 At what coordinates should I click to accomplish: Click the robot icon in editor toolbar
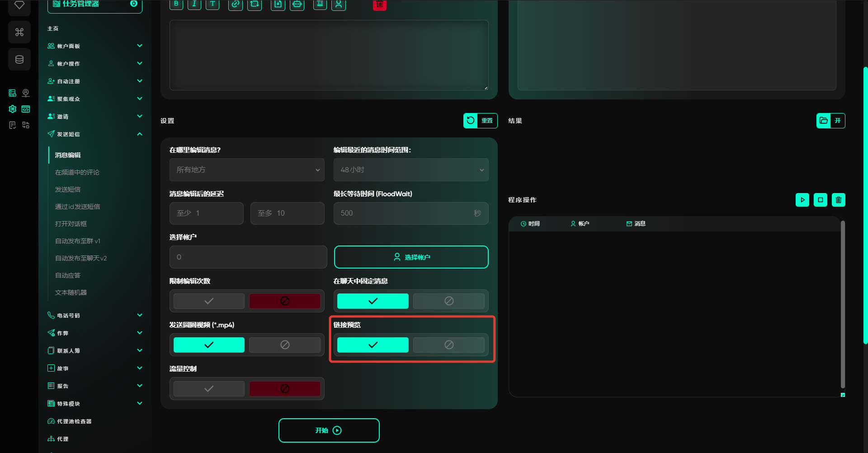click(x=297, y=5)
